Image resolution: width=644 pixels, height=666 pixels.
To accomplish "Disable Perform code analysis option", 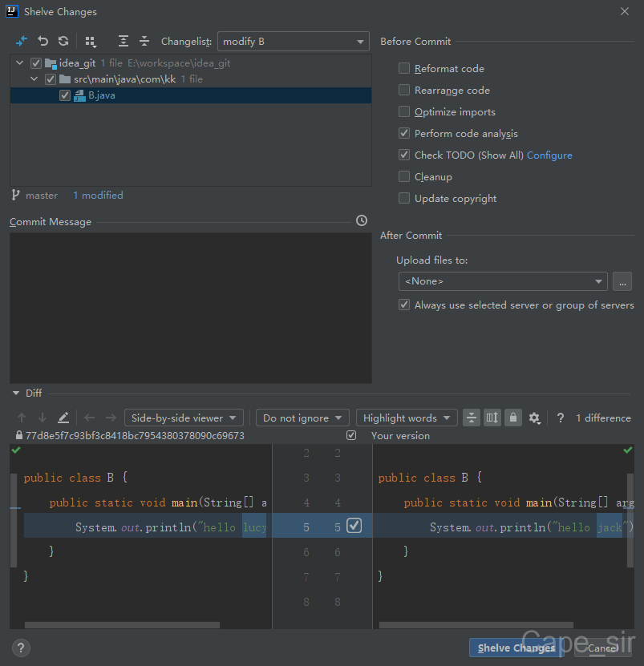I will point(404,133).
